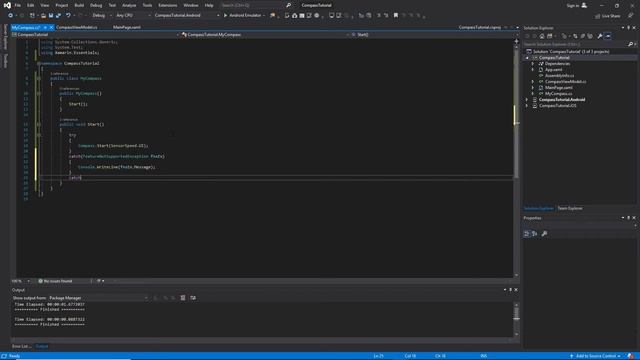
Task: Expand the CompassTutorial.Android project
Action: (x=527, y=100)
